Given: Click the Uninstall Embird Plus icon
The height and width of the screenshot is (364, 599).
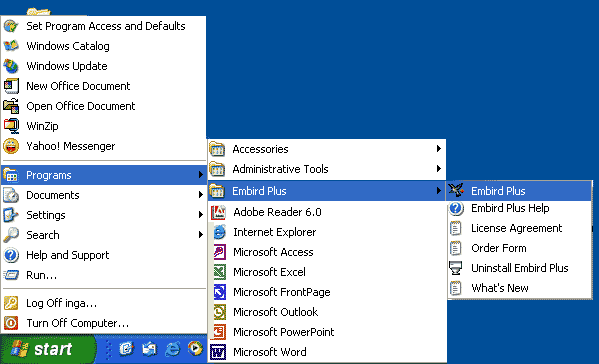Looking at the screenshot, I should click(x=456, y=268).
